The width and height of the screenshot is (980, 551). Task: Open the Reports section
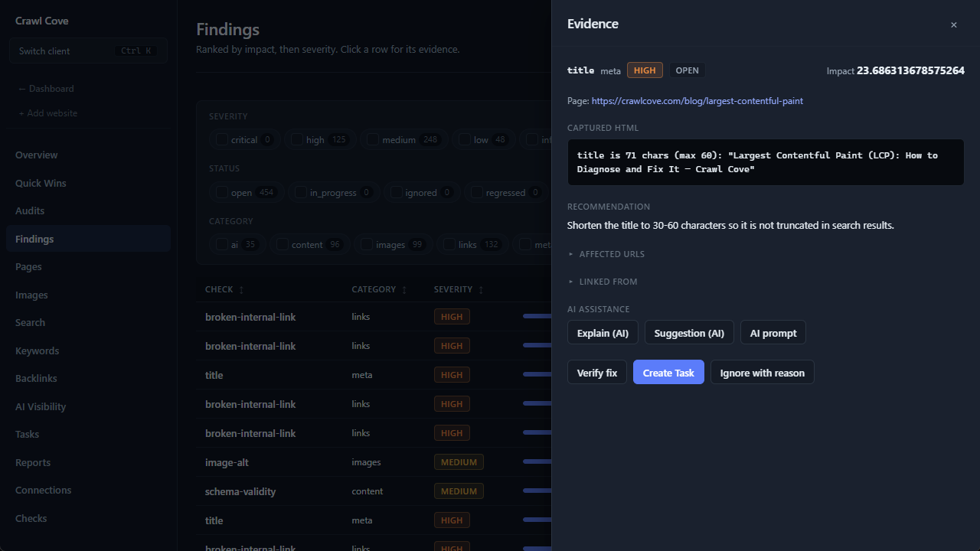[88, 462]
